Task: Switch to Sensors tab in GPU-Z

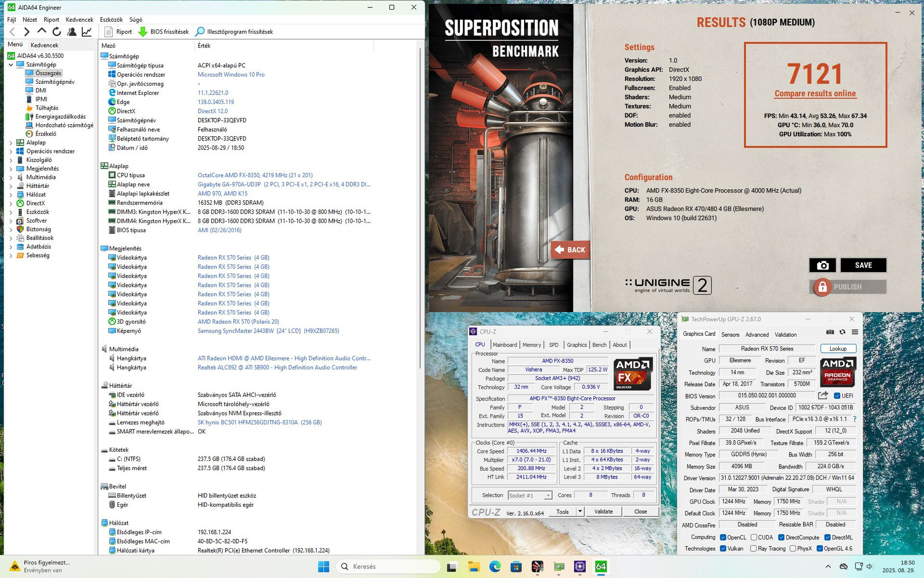Action: 730,335
